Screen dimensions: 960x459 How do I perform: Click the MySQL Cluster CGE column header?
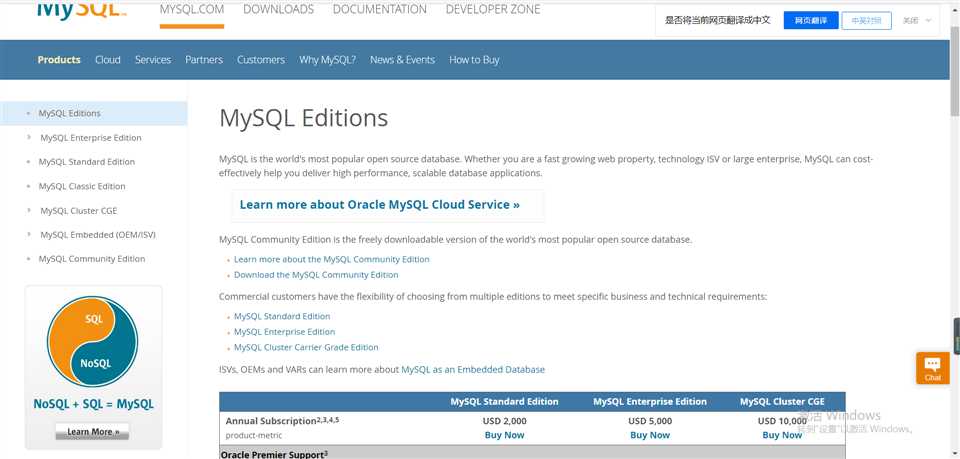click(782, 401)
